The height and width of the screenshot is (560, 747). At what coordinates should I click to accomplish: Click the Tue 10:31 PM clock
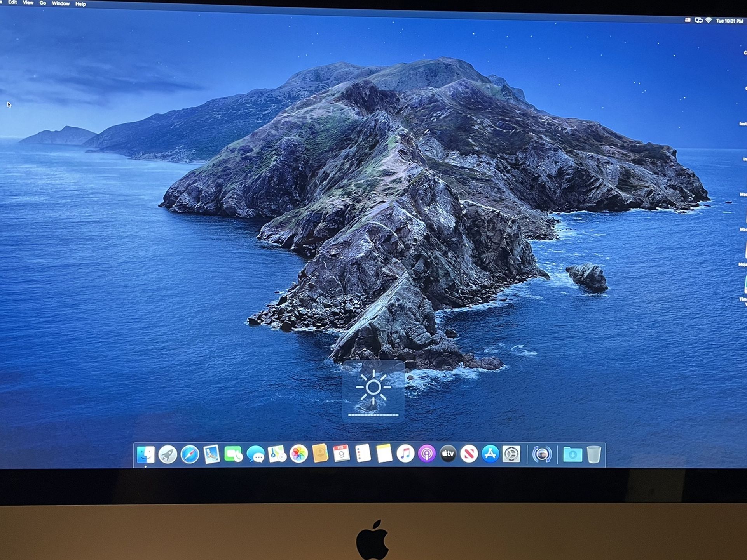(x=729, y=21)
